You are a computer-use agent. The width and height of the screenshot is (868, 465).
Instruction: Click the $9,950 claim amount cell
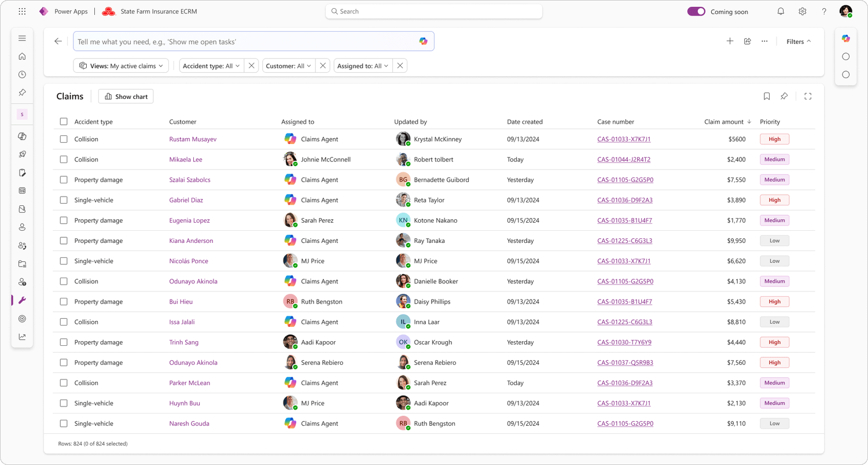pos(736,241)
